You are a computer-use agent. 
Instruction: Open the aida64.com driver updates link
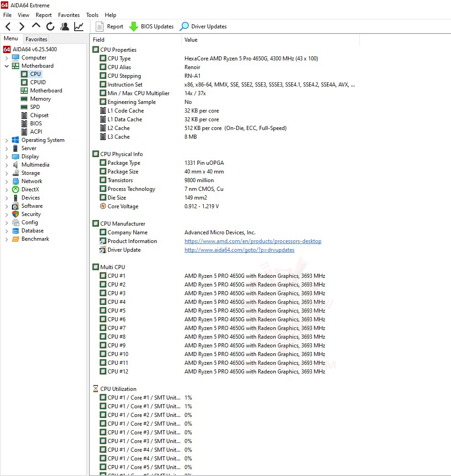[x=239, y=250]
